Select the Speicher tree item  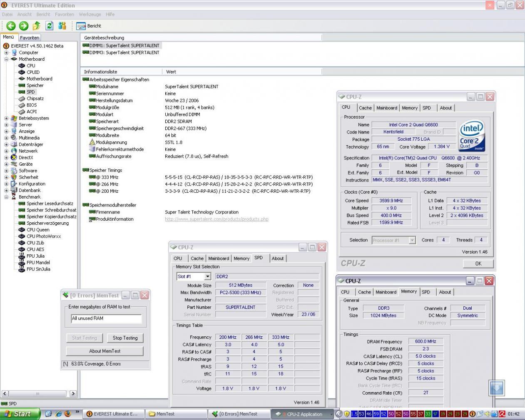tap(35, 85)
